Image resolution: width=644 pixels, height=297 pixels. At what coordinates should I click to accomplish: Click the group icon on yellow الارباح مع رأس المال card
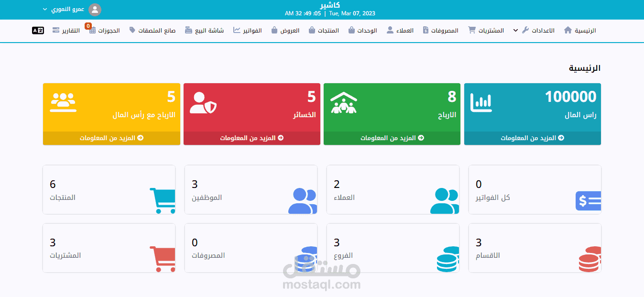(63, 102)
